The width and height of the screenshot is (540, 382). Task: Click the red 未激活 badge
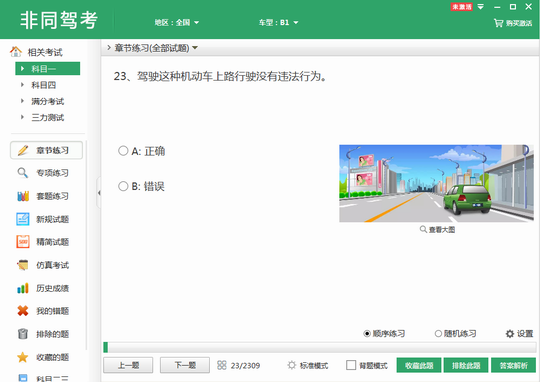[x=461, y=7]
